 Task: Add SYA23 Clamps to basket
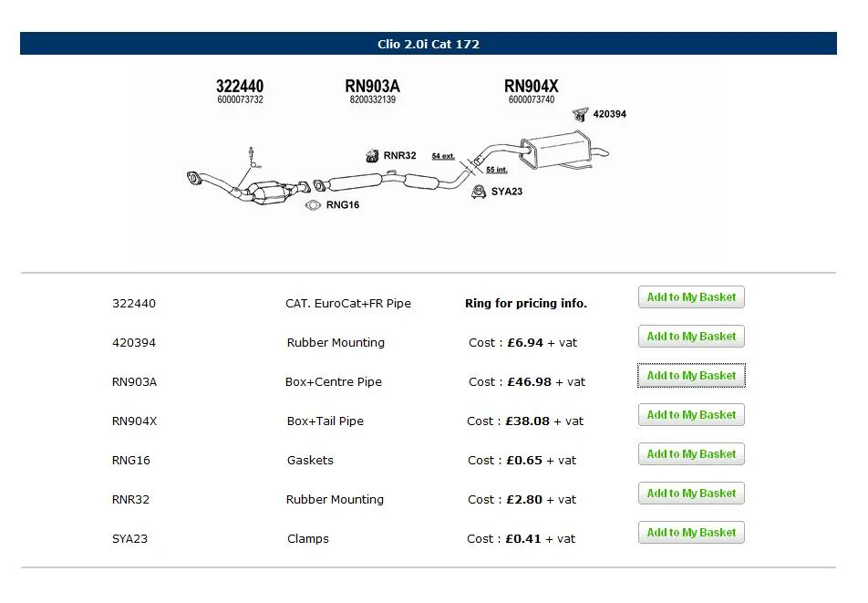point(691,533)
